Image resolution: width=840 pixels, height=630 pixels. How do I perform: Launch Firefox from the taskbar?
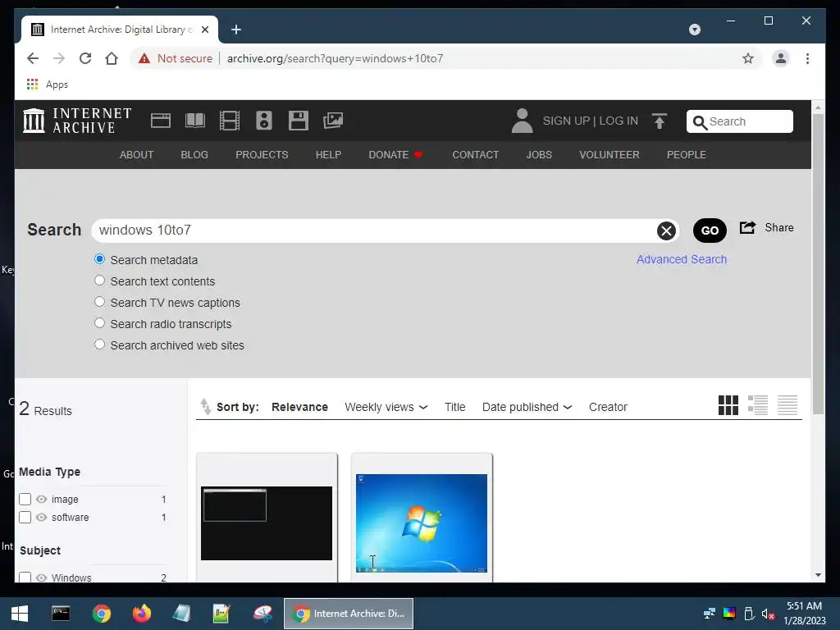point(142,614)
